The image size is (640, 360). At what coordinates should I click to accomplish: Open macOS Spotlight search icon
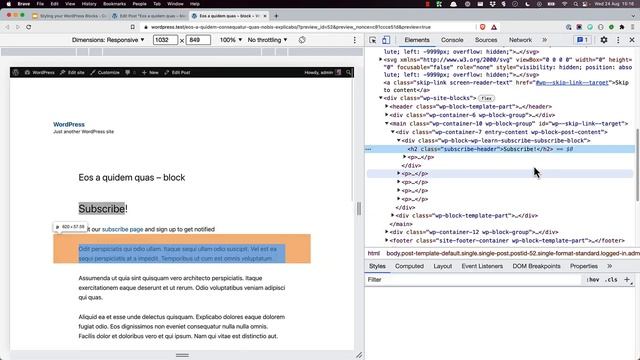(575, 4)
